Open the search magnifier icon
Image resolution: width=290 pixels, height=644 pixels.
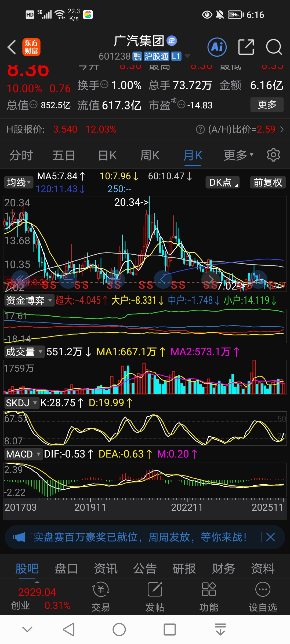pos(274,47)
